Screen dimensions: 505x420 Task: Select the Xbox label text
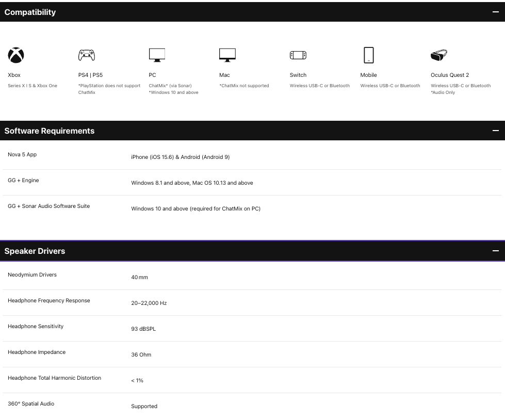(14, 75)
